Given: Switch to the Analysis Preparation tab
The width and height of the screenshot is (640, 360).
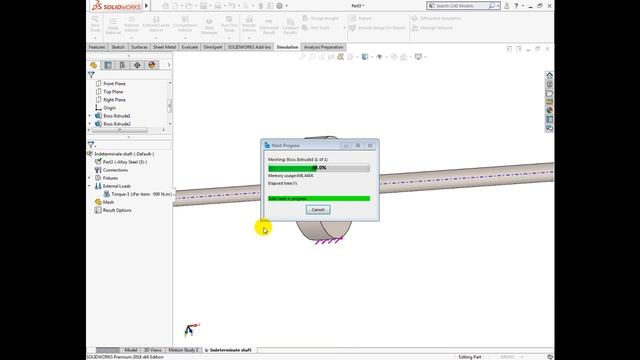Looking at the screenshot, I should [323, 47].
